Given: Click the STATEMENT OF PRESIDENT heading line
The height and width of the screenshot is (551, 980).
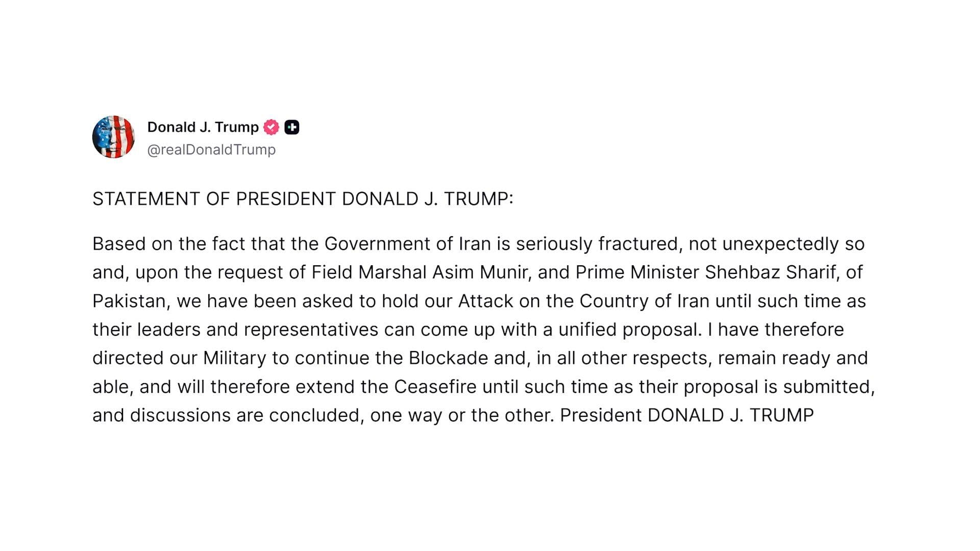Looking at the screenshot, I should click(303, 199).
